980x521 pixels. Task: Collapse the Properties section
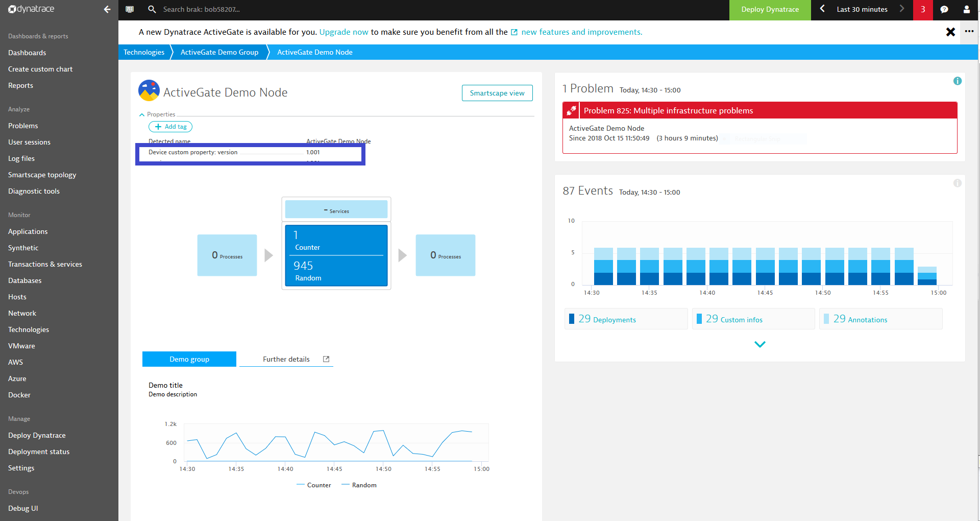coord(157,114)
